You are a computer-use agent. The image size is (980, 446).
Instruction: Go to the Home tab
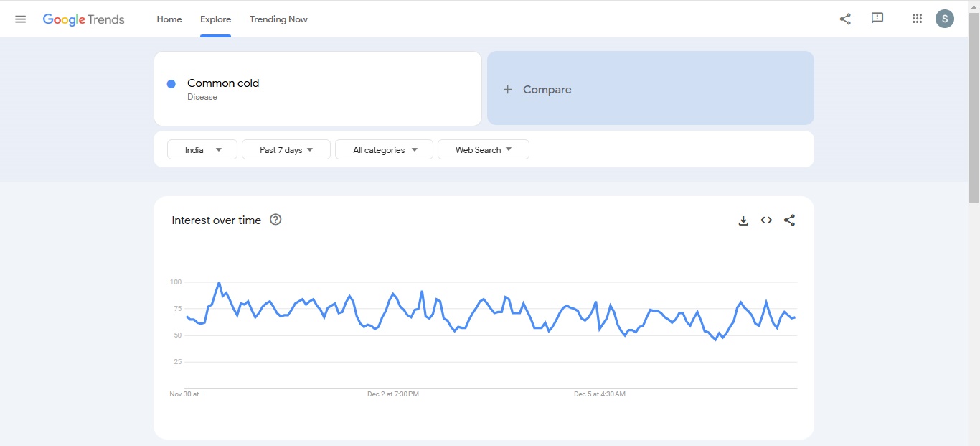169,19
